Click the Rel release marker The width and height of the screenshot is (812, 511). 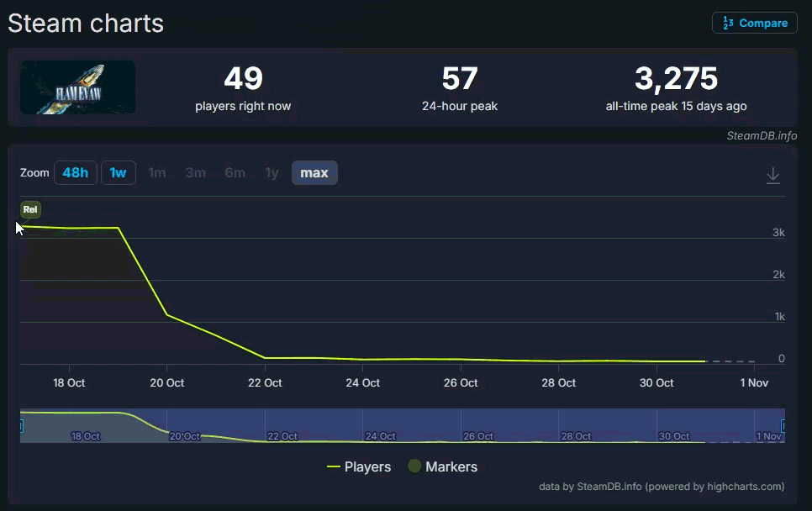pyautogui.click(x=30, y=209)
